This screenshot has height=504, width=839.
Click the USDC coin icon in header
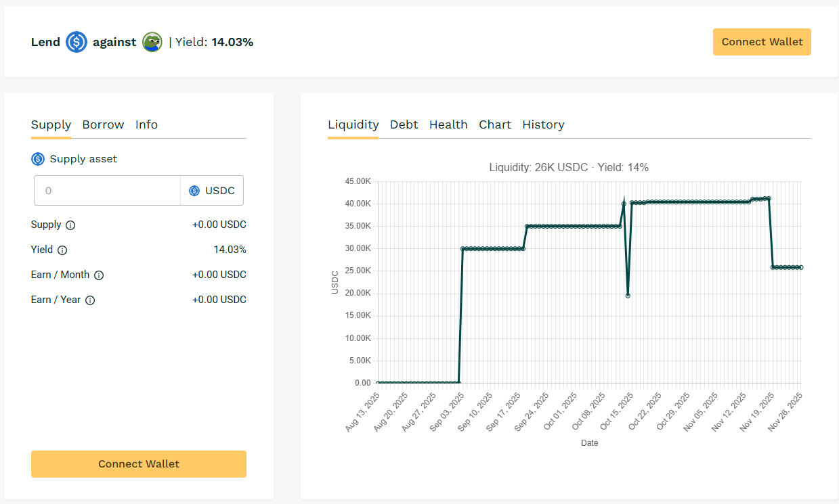pos(77,43)
